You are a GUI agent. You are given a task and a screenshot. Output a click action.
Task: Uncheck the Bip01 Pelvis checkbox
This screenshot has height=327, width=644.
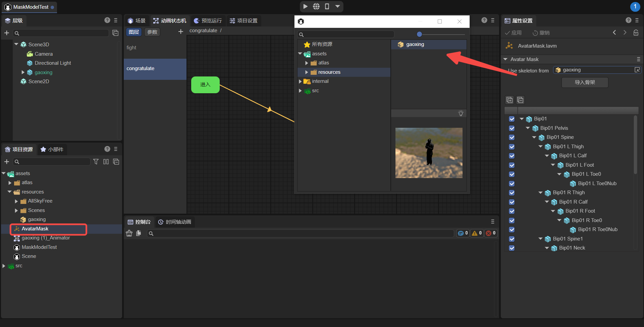[512, 128]
